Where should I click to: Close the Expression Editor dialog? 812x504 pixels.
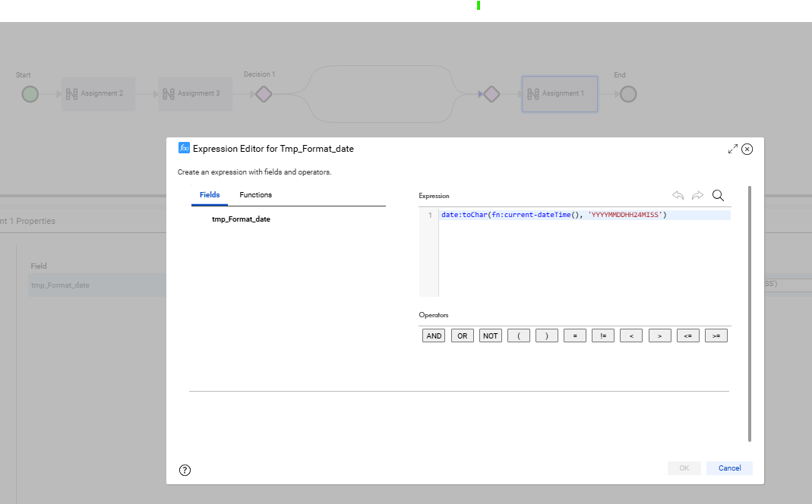(x=747, y=149)
